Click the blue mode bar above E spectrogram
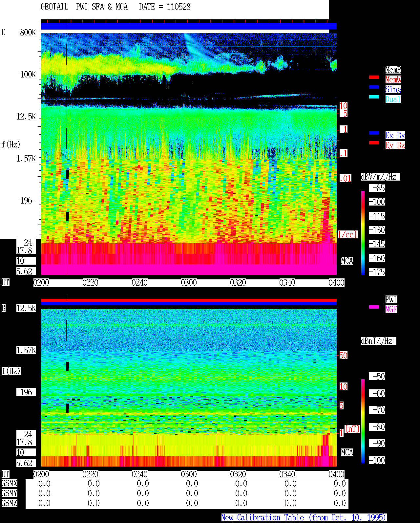420x523 pixels. [x=189, y=26]
